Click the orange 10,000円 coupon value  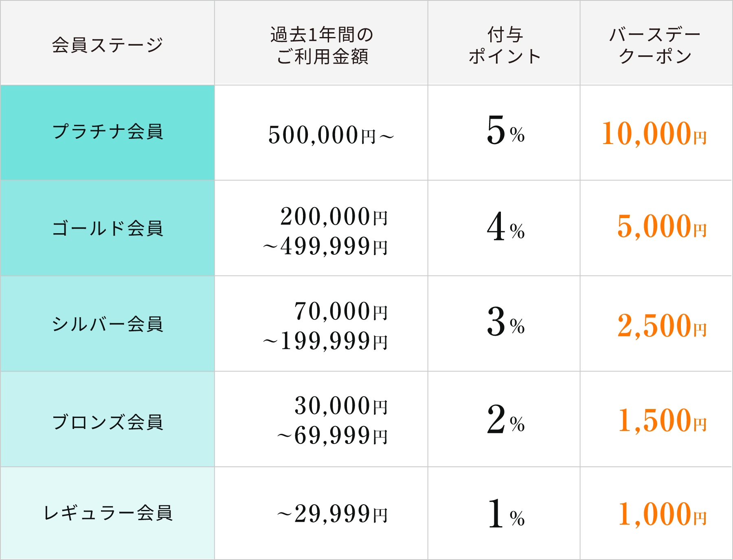coord(654,133)
